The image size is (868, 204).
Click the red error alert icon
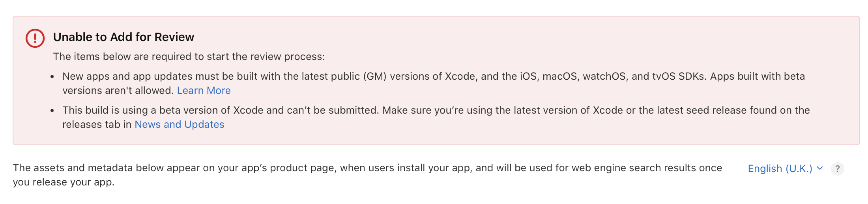tap(35, 38)
